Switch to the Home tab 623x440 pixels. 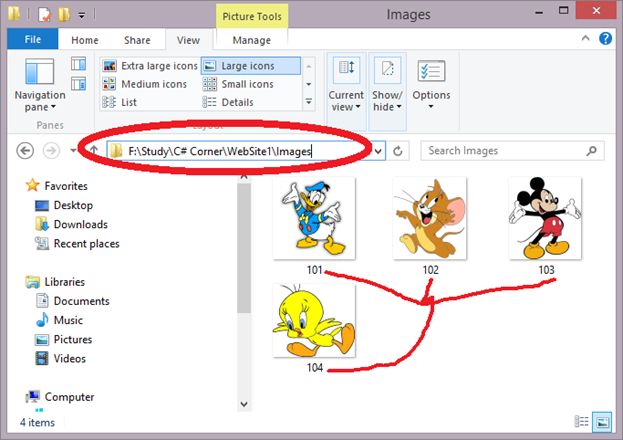pos(85,40)
